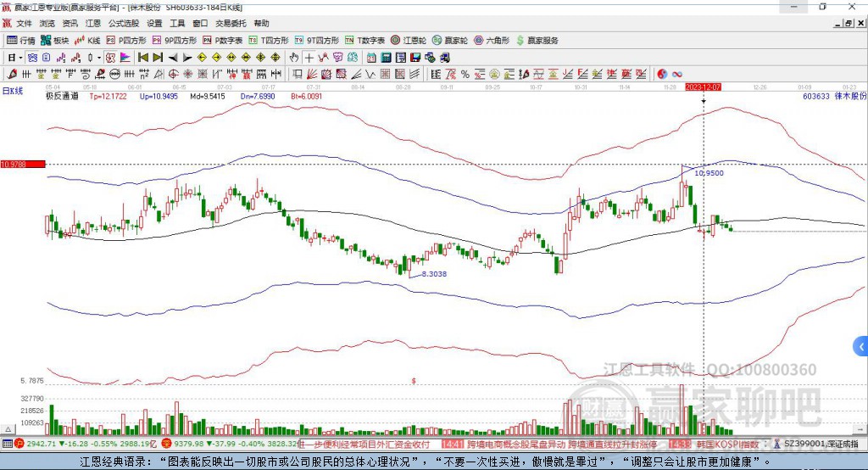The width and height of the screenshot is (868, 470).
Task: Open the 文件 menu
Action: click(x=25, y=23)
